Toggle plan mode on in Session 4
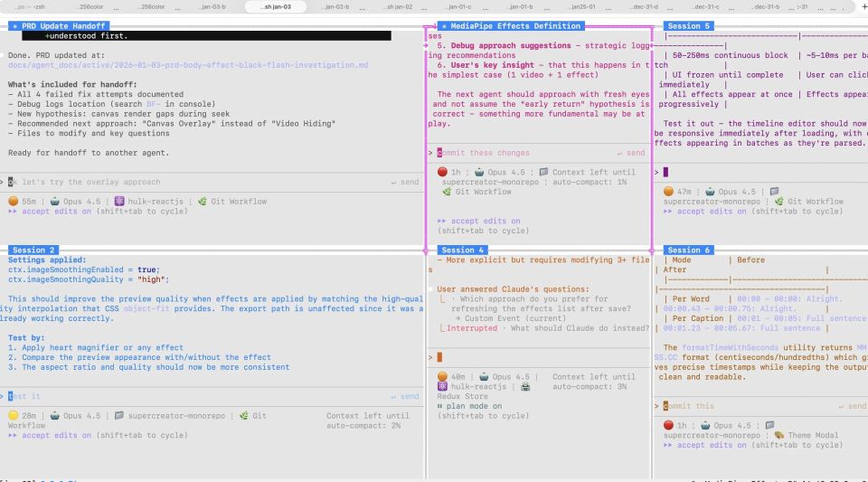The image size is (868, 482). pyautogui.click(x=469, y=406)
